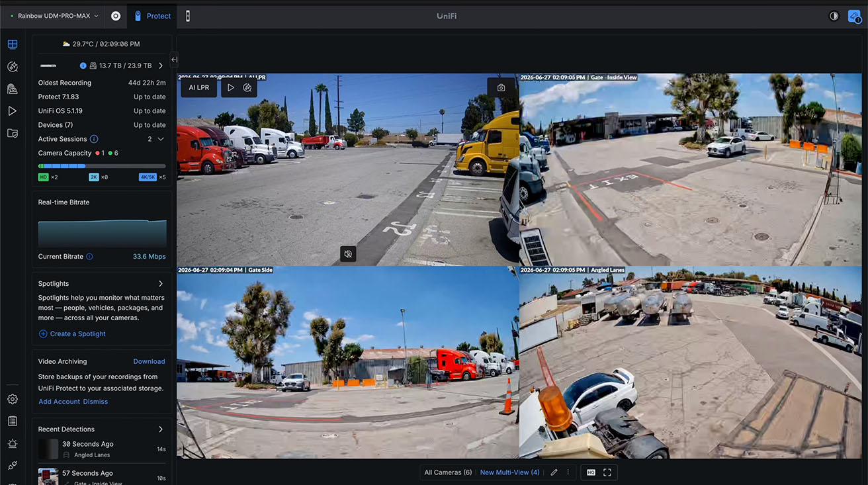Open the dashboard grid view icon
Viewport: 868px width, 485px height.
13,44
